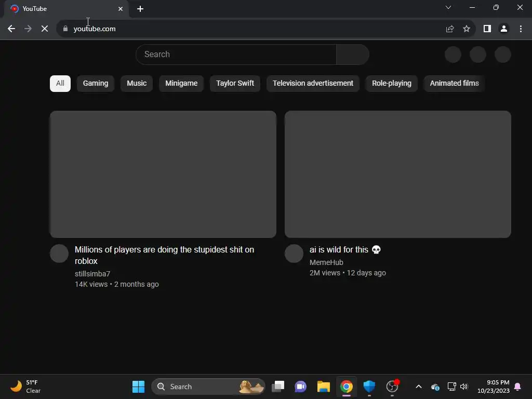Close the YouTube tab

point(121,9)
